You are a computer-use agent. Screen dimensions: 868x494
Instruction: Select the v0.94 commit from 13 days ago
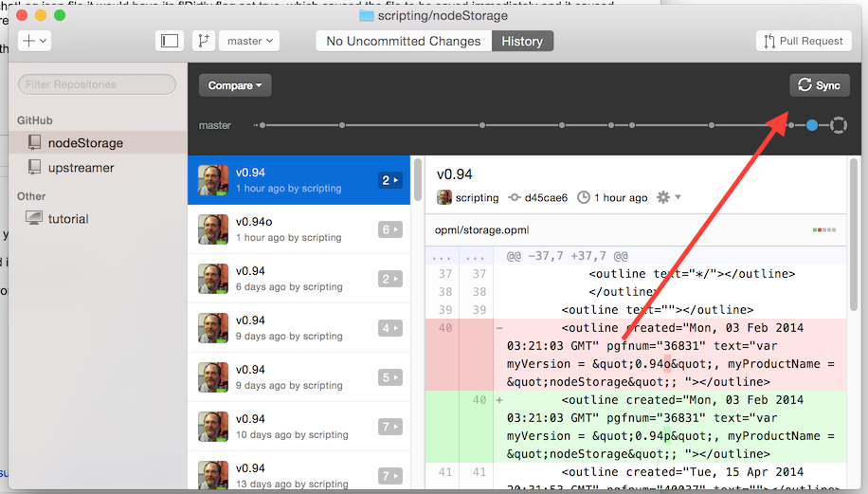[300, 475]
